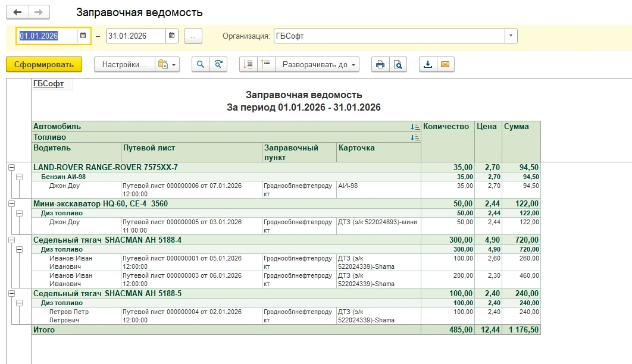Image resolution: width=632 pixels, height=364 pixels.
Task: Open calendar for the end date
Action: (172, 36)
